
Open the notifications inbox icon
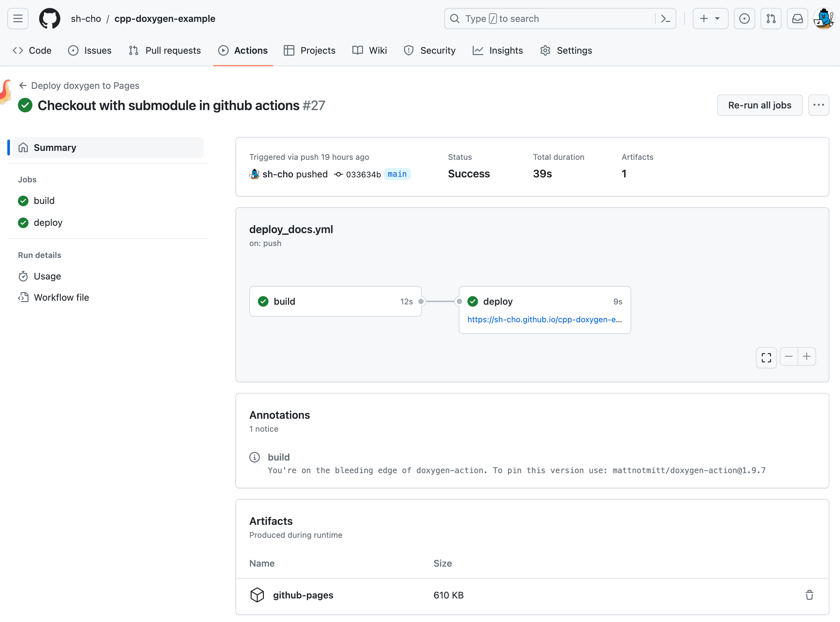tap(798, 19)
